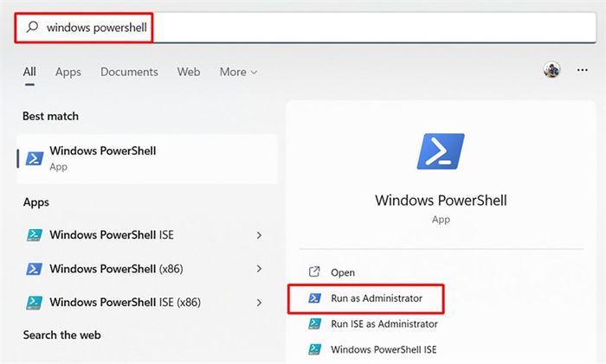The height and width of the screenshot is (364, 606).
Task: Switch to the Documents tab
Action: (129, 72)
